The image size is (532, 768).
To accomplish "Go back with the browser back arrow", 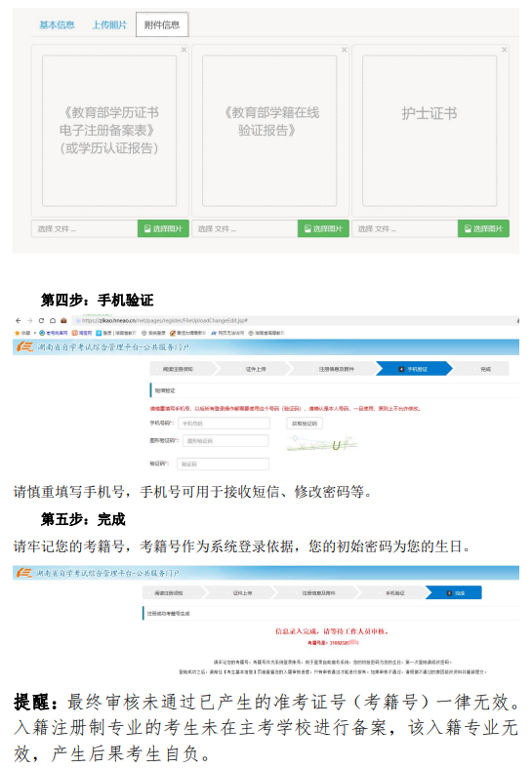I will [x=19, y=321].
